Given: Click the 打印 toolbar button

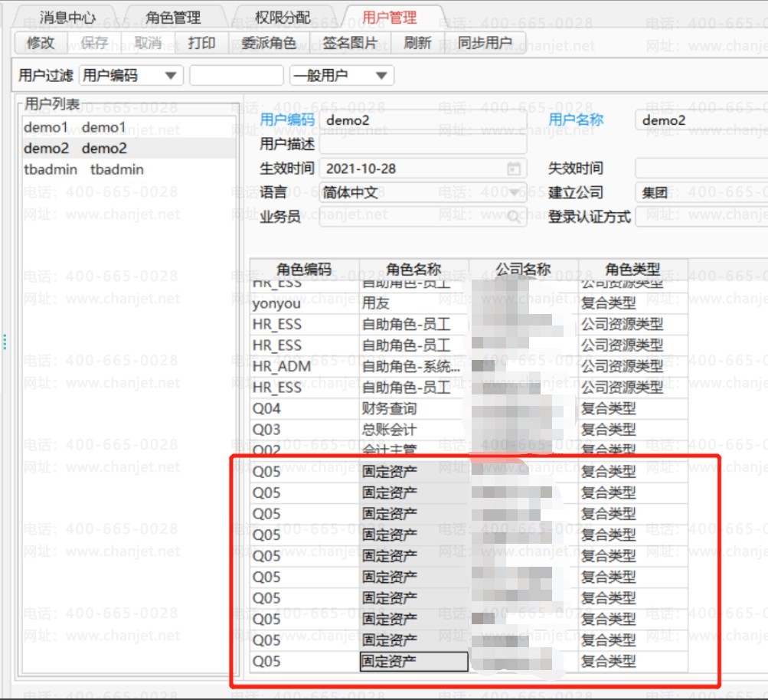Looking at the screenshot, I should click(202, 43).
